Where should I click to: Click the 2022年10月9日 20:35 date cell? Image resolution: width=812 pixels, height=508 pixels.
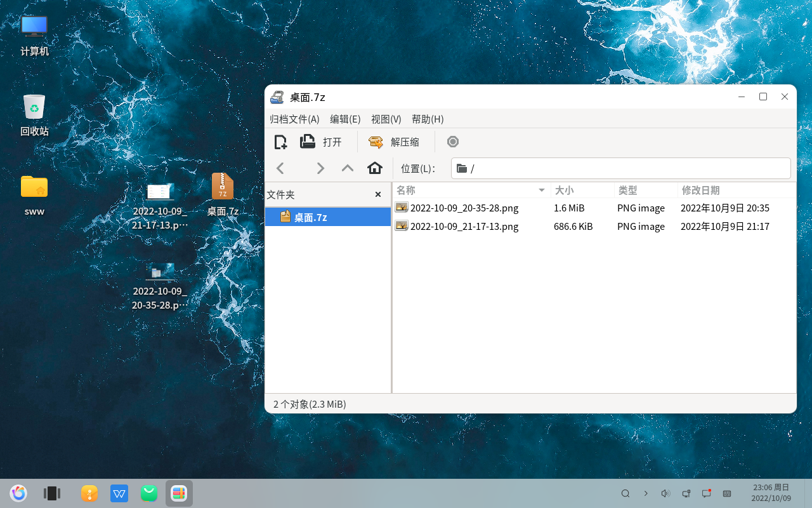[725, 208]
